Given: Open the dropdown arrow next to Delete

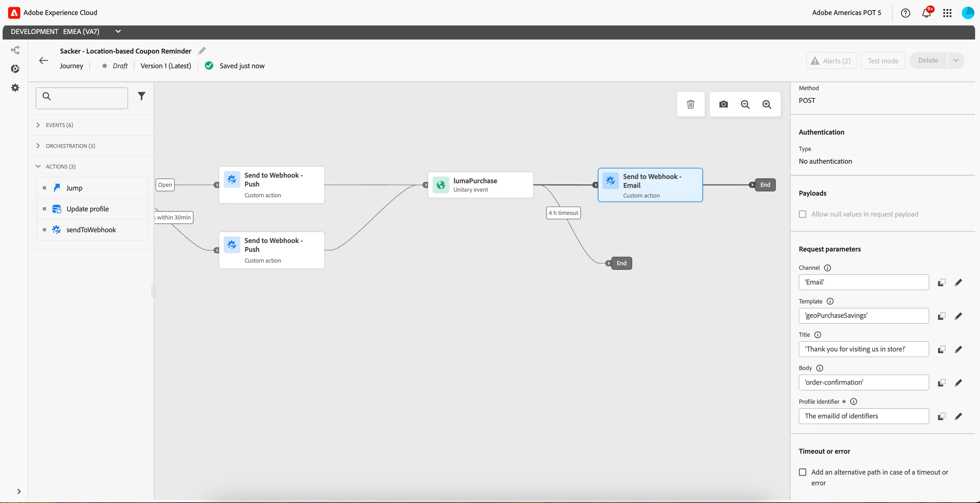Looking at the screenshot, I should (x=956, y=60).
